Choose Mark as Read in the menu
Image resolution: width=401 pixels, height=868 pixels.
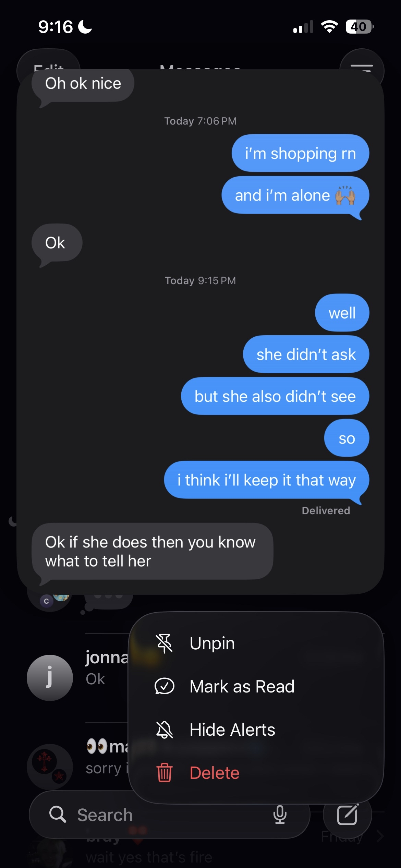[x=256, y=686]
